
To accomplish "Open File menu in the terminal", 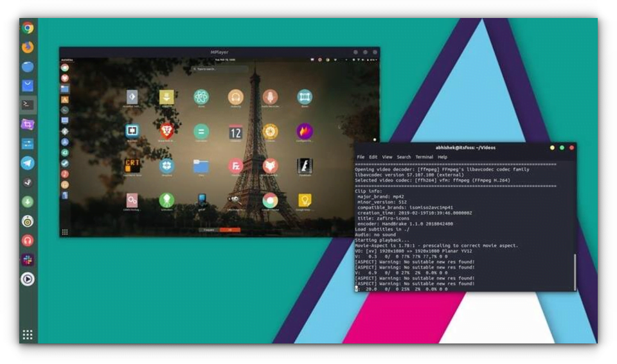I will 361,157.
